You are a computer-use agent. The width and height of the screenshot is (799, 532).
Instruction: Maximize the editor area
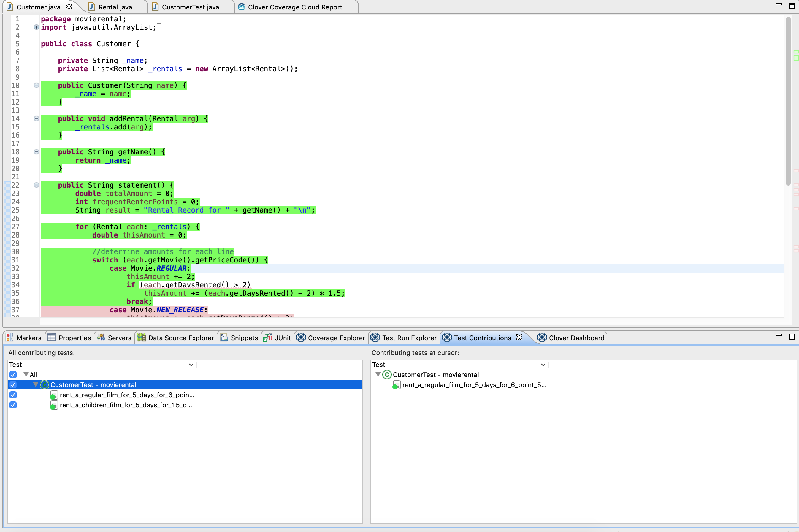click(x=792, y=6)
